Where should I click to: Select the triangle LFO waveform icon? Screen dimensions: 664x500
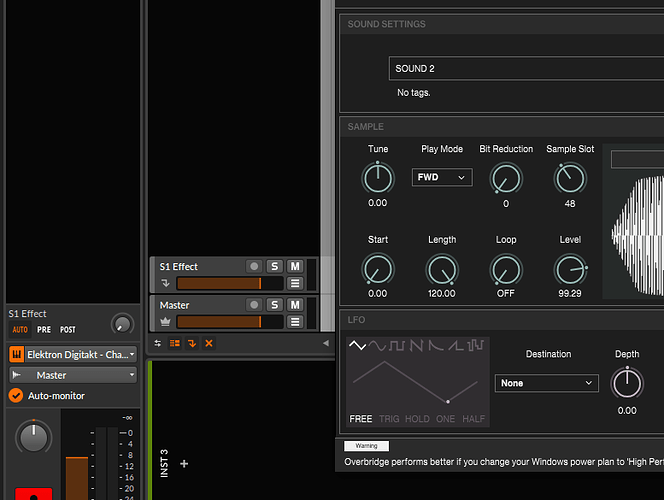[x=357, y=345]
